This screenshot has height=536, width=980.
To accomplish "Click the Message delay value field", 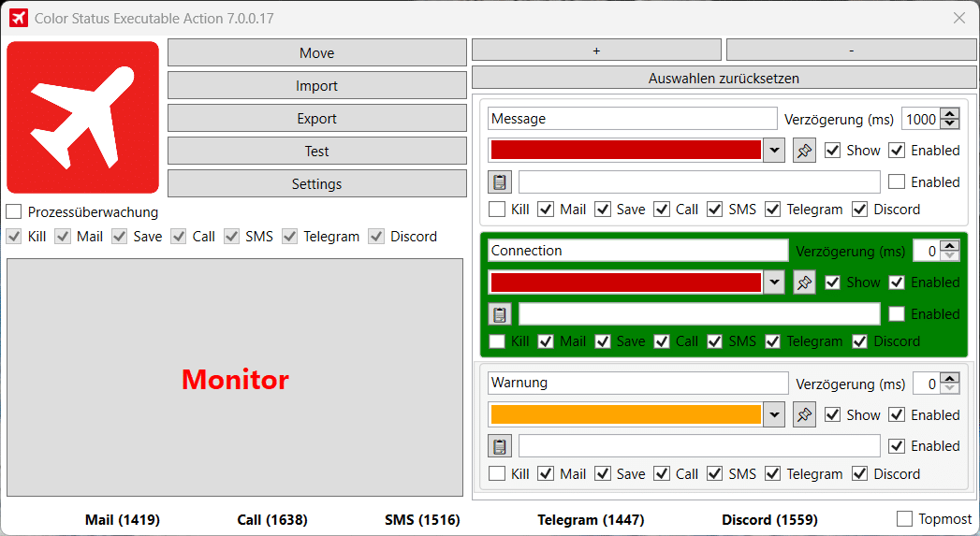I will coord(921,119).
